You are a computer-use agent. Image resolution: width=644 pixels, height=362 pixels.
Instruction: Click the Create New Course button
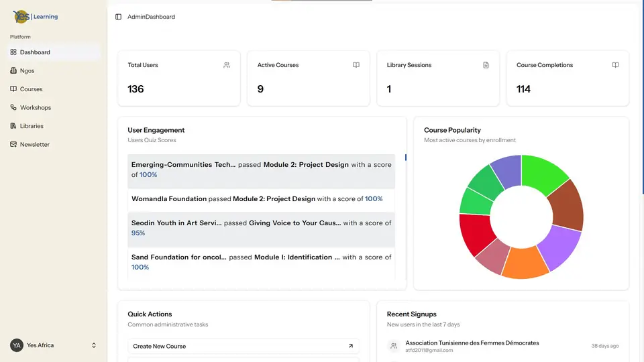click(244, 346)
